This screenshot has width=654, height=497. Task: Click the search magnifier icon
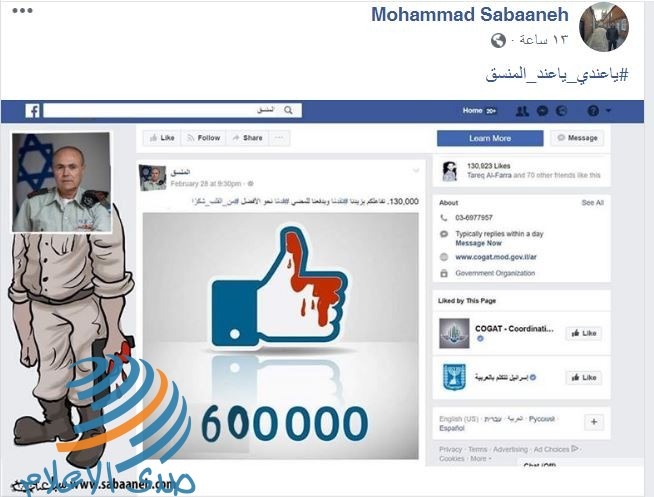pyautogui.click(x=288, y=110)
